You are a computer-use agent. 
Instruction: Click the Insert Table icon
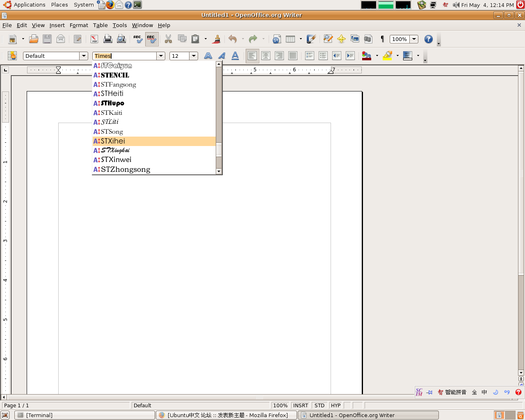290,39
